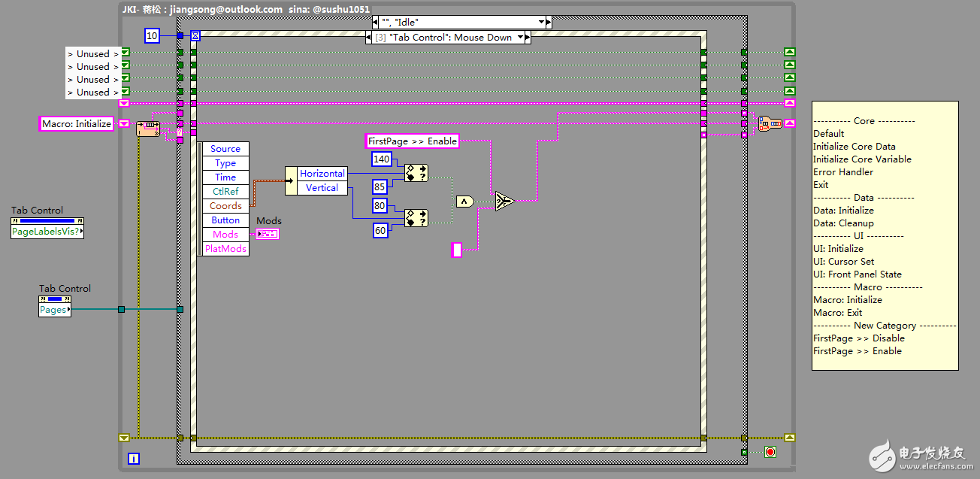Click the PageLabelsVis? property node

pos(47,232)
